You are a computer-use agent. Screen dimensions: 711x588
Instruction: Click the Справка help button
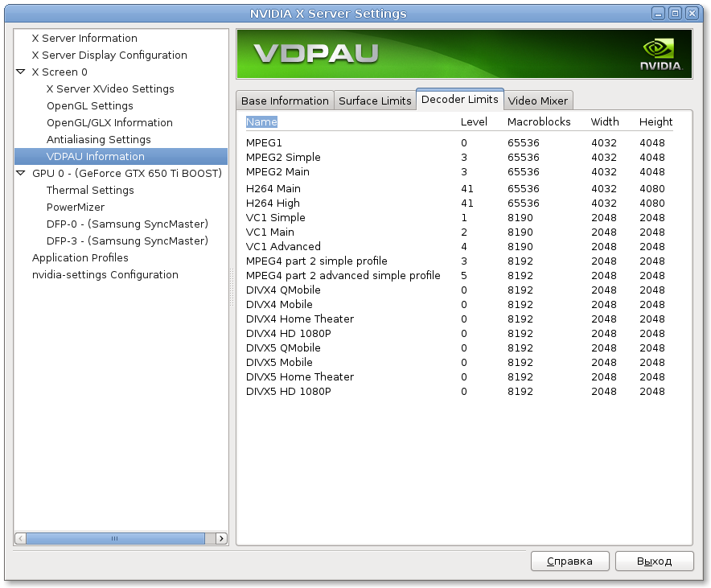pos(570,561)
